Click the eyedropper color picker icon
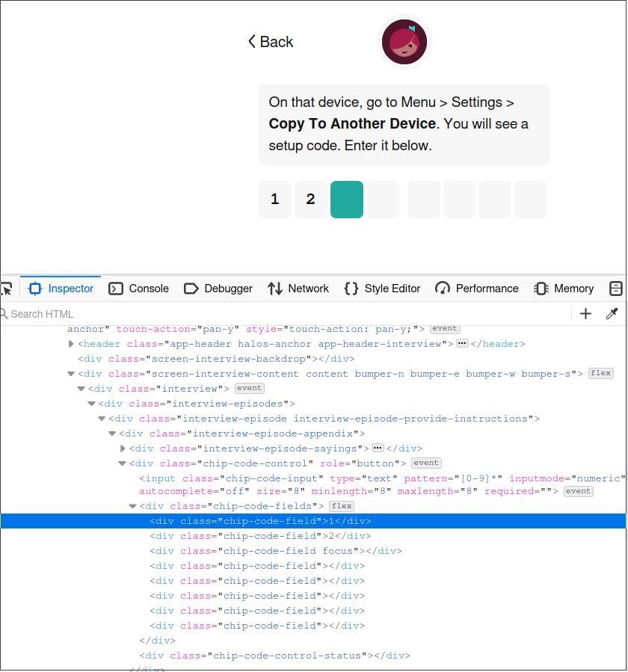This screenshot has width=628, height=672. [x=612, y=314]
